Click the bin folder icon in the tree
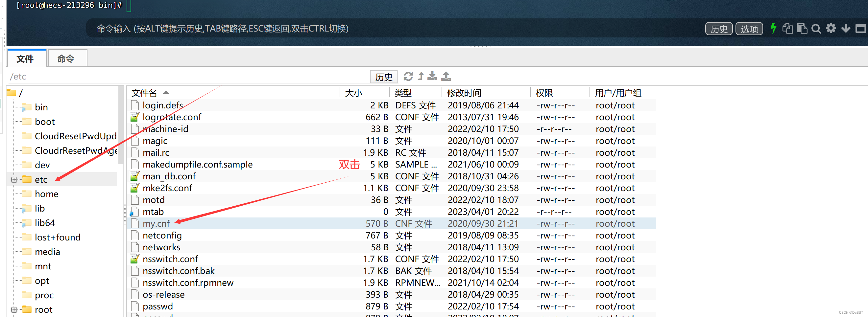Image resolution: width=868 pixels, height=317 pixels. 27,107
